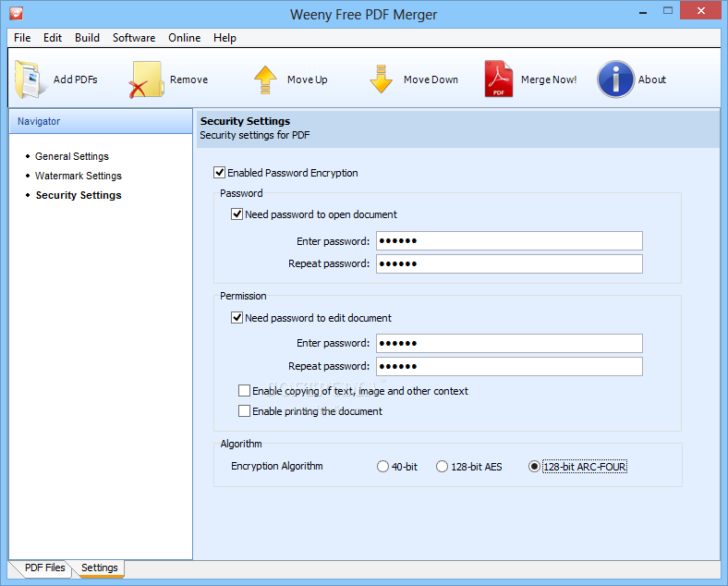Click the Remove toolbar label
Viewport: 728px width, 586px height.
click(x=189, y=79)
